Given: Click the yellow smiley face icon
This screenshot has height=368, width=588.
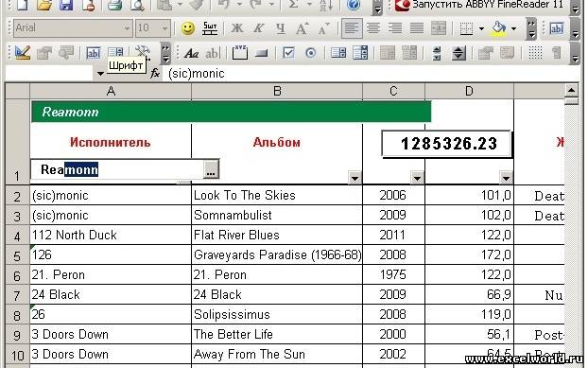Looking at the screenshot, I should [x=188, y=28].
